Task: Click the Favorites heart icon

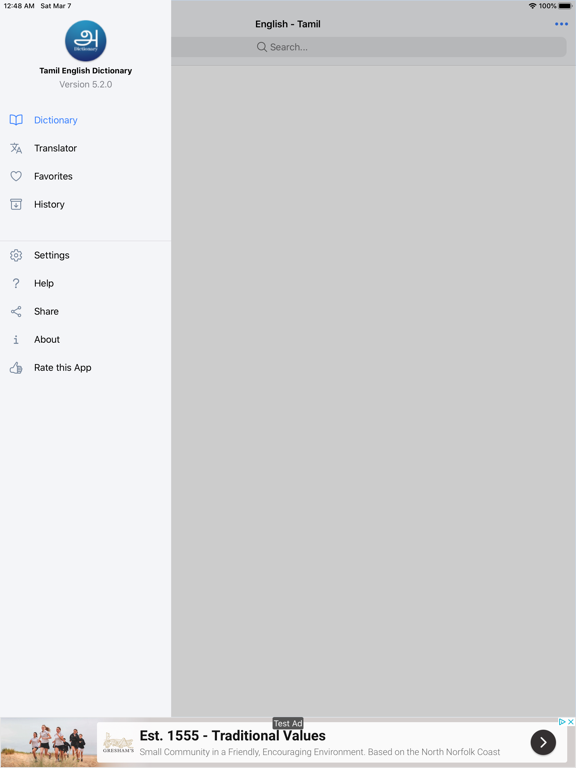Action: (16, 176)
